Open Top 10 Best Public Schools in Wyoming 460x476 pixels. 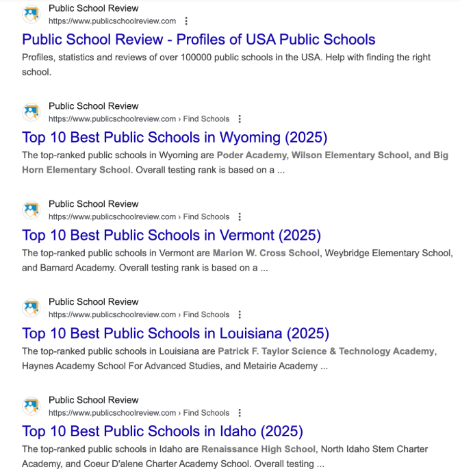175,138
